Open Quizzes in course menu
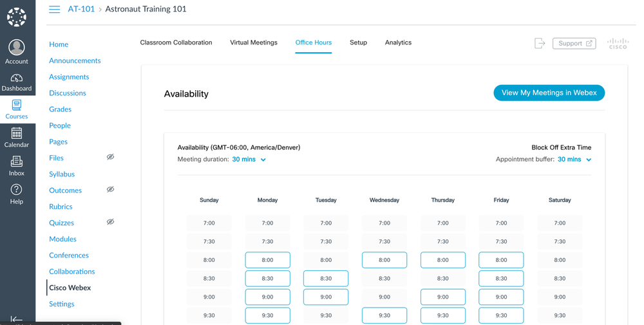The width and height of the screenshot is (644, 325). pos(62,223)
